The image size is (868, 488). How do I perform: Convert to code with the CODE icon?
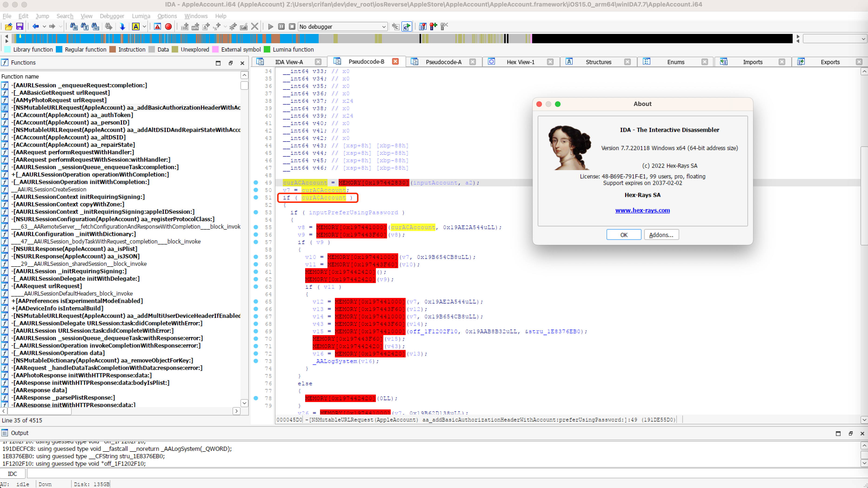tap(184, 26)
